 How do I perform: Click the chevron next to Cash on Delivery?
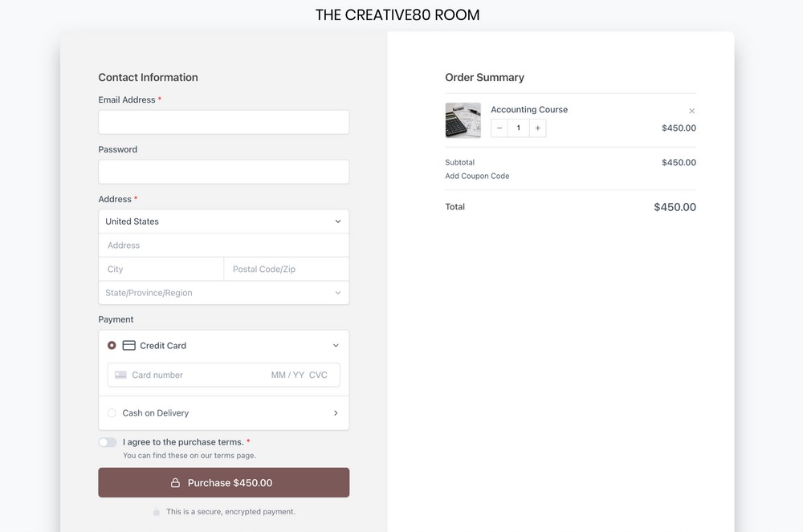coord(336,412)
